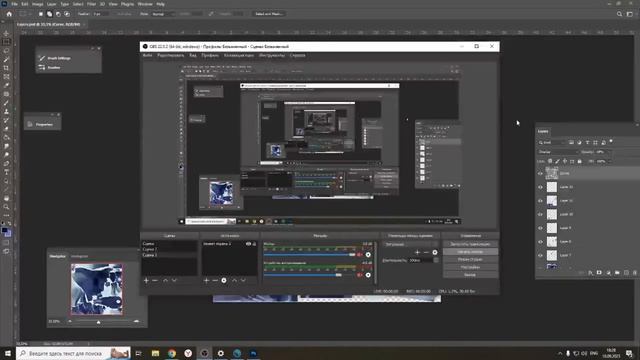This screenshot has width=640, height=360.
Task: Open Photoshop search magnifier icon
Action: pyautogui.click(x=619, y=14)
